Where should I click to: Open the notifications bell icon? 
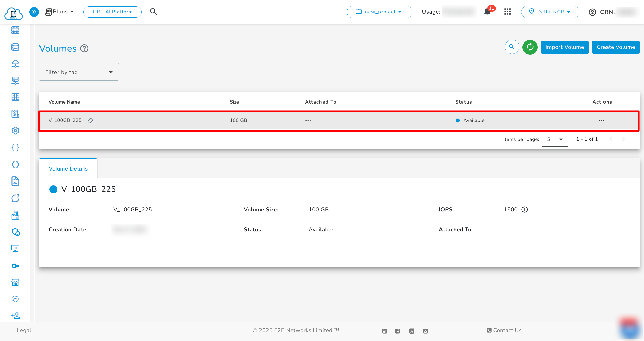(487, 12)
